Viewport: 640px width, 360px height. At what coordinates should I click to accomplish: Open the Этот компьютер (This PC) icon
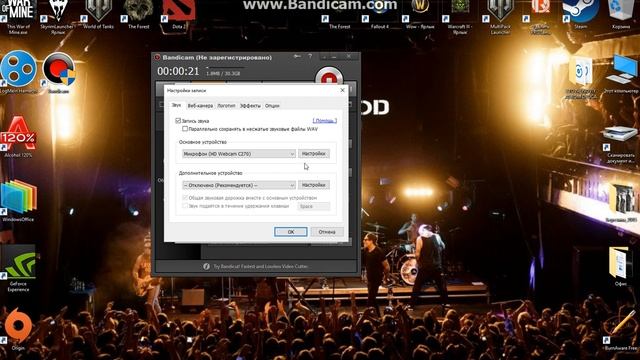[621, 73]
